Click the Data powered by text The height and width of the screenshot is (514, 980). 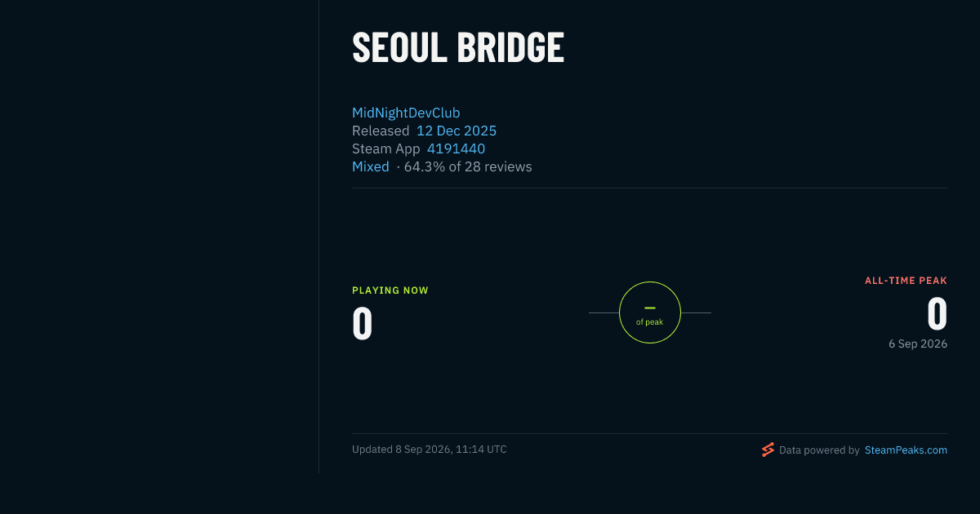[x=819, y=450]
